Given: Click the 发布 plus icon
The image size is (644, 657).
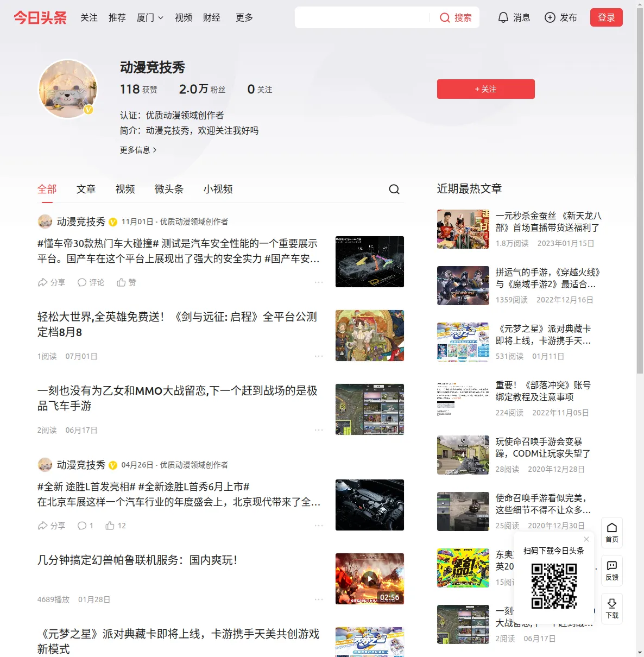Looking at the screenshot, I should pos(550,17).
